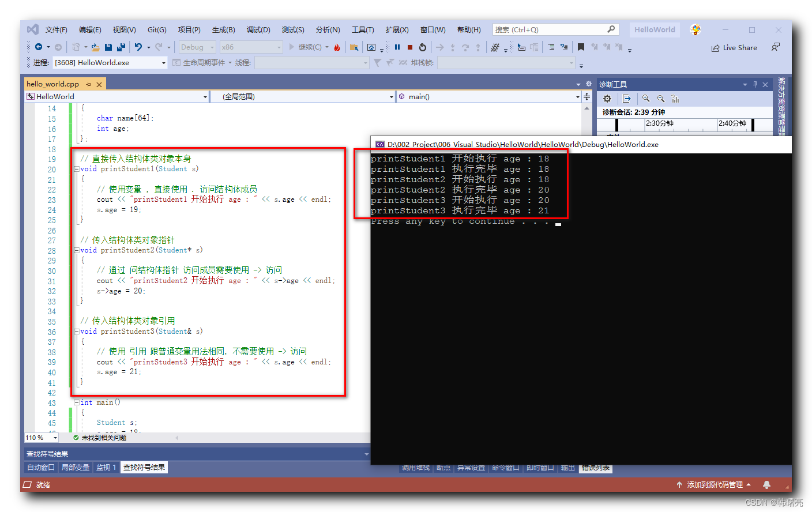Screen dimensions: 812x512
Task: Restart the debug session
Action: (x=423, y=47)
